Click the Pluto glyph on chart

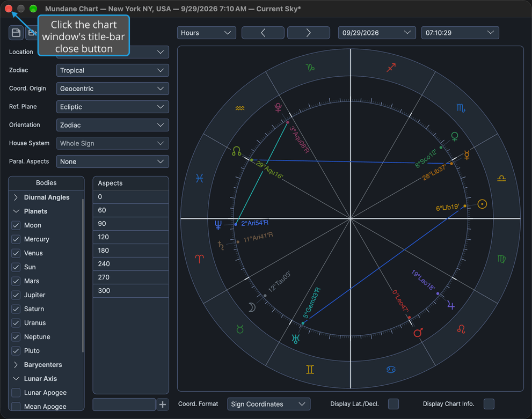click(278, 107)
